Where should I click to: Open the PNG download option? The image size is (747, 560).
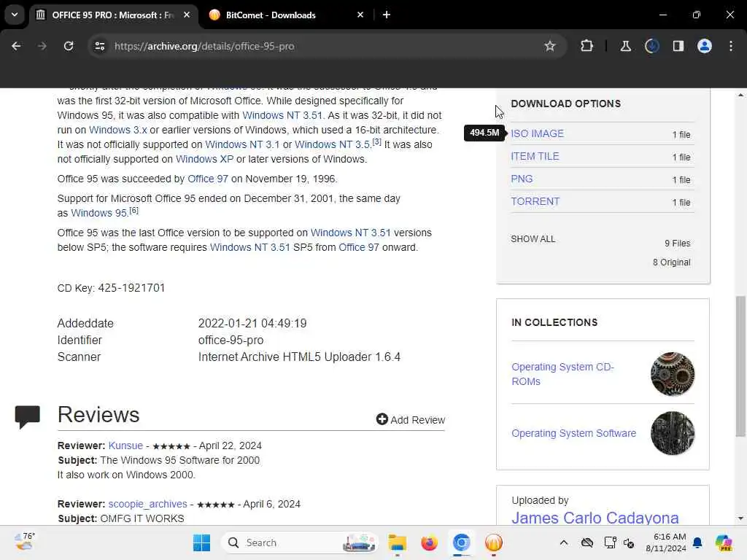pos(522,179)
